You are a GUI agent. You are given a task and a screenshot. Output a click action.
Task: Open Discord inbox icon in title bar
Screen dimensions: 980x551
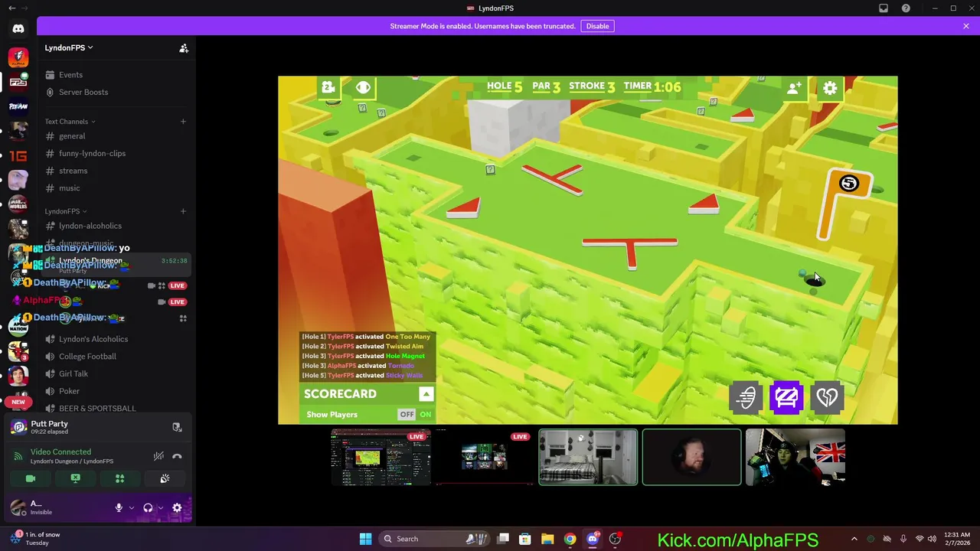884,8
